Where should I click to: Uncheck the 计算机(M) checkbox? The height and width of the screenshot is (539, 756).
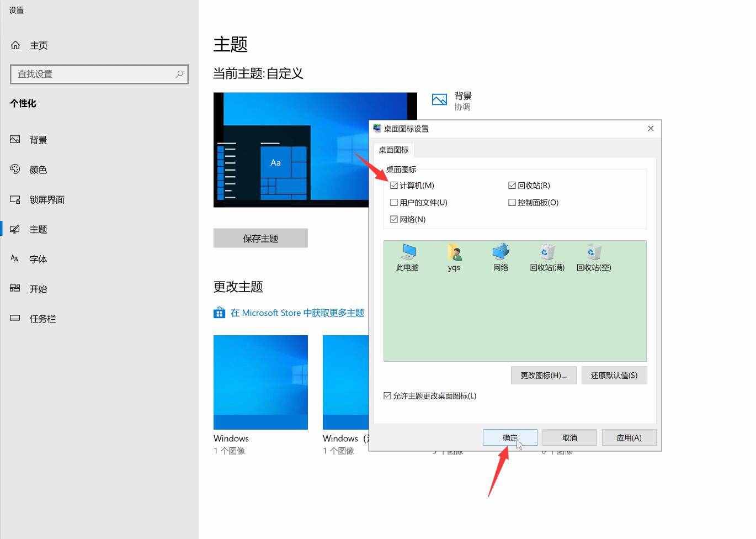point(394,186)
